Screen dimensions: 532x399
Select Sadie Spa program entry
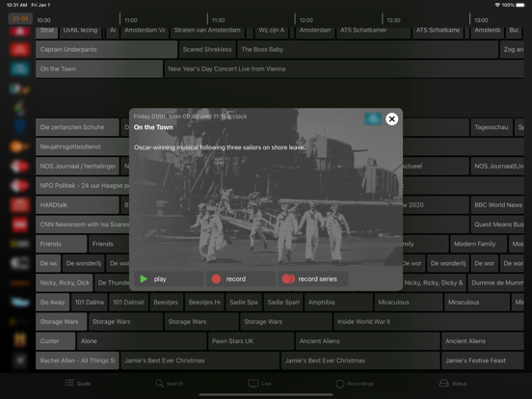[x=244, y=303]
